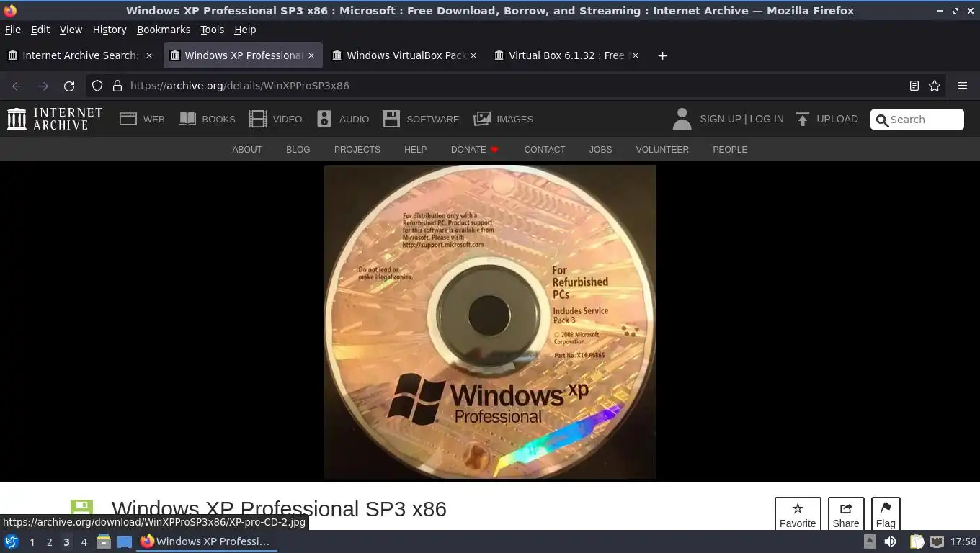This screenshot has width=980, height=553.
Task: Open the IMAGES section icon
Action: (x=482, y=119)
